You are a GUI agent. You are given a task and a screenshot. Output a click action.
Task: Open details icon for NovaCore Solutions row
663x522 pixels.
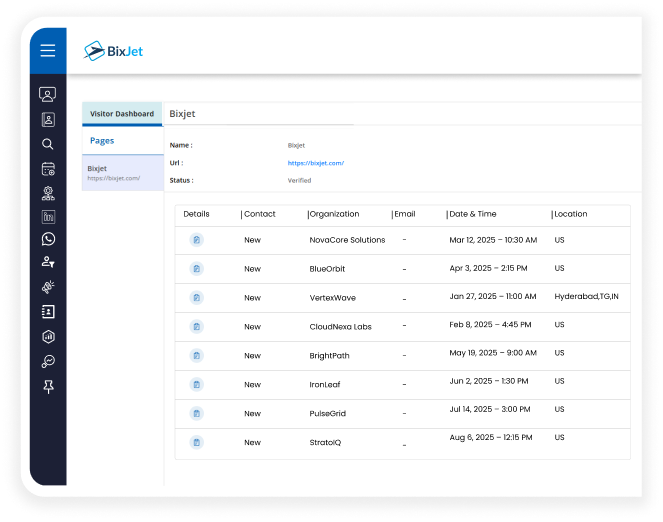pos(196,240)
